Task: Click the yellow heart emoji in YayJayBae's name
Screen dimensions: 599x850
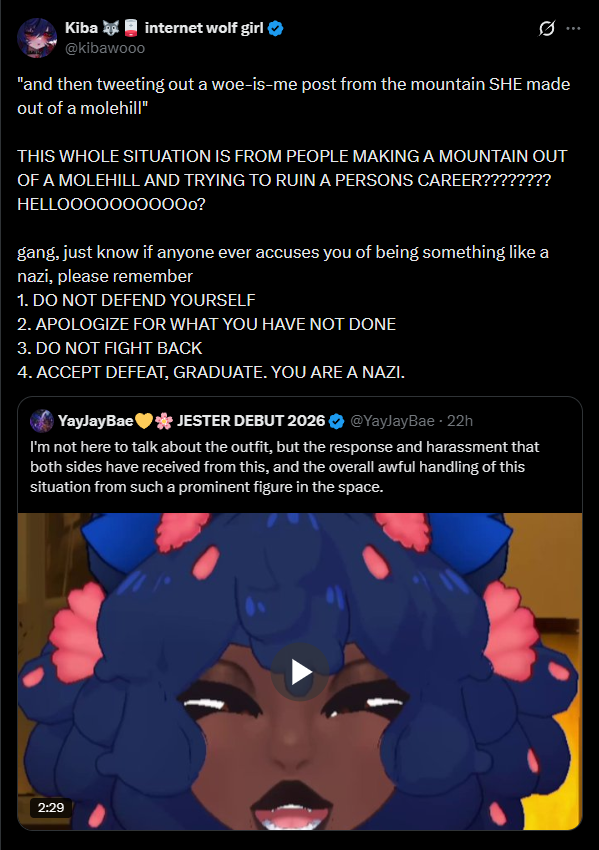Action: (x=144, y=421)
